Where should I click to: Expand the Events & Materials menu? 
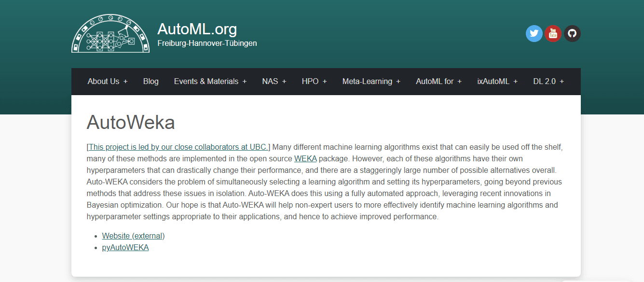click(x=210, y=81)
